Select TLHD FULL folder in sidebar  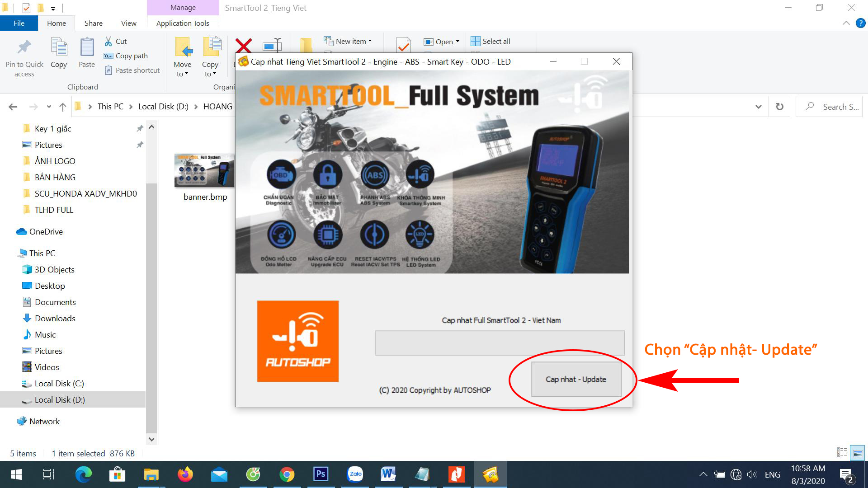click(54, 210)
